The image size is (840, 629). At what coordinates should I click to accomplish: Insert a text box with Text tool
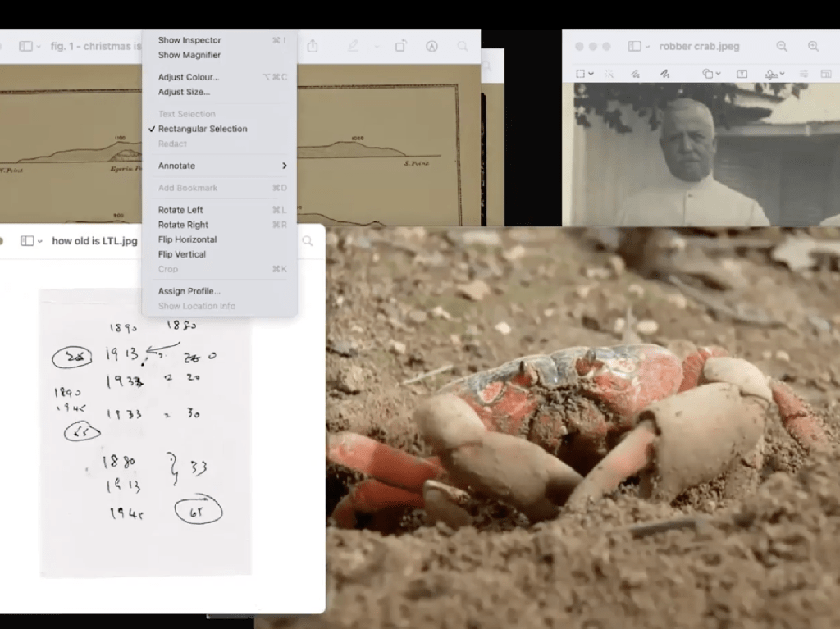click(x=742, y=74)
